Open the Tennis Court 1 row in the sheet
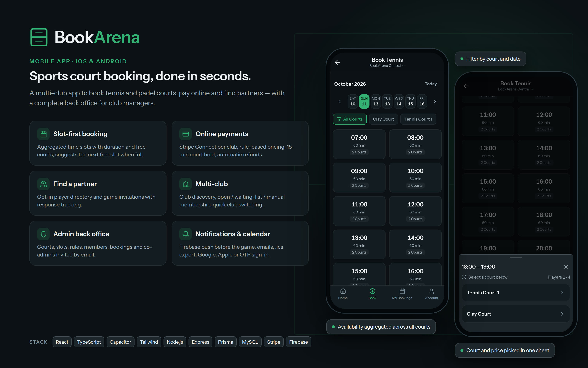The image size is (588, 368). pos(516,293)
